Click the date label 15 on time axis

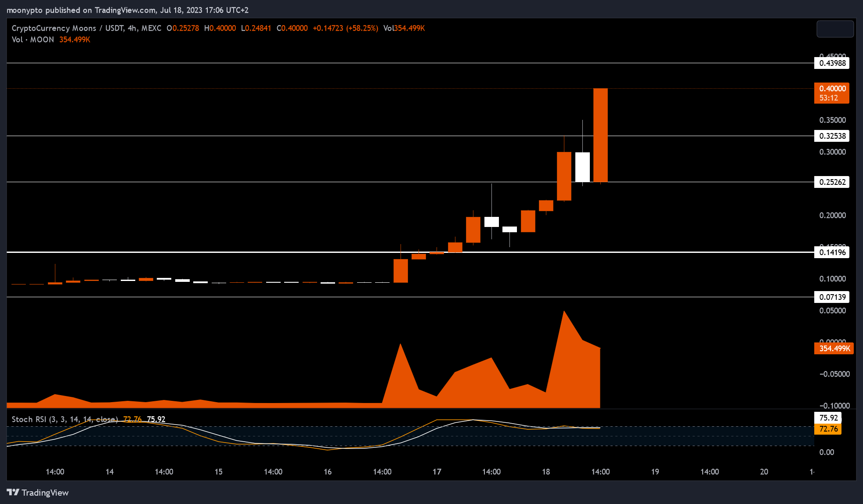pyautogui.click(x=218, y=472)
